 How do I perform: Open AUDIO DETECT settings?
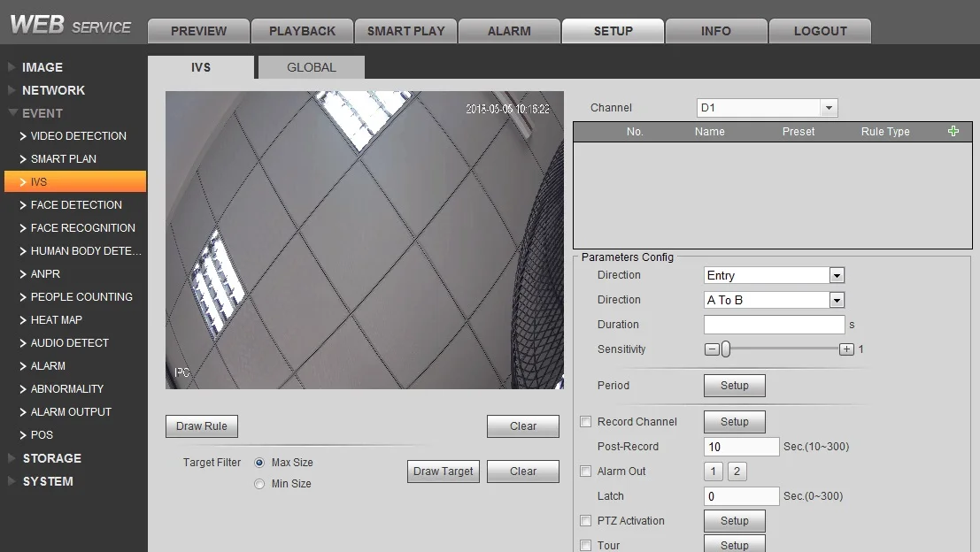point(69,343)
